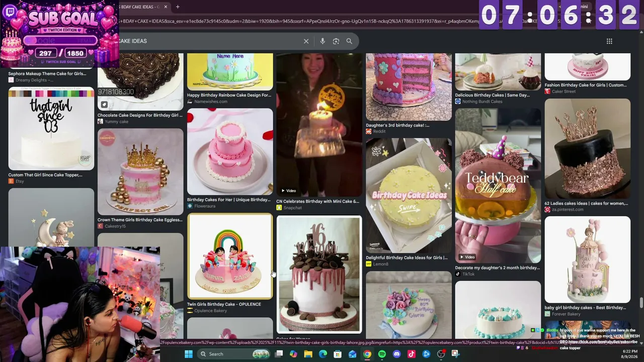Launch Microsoft Edge from the taskbar

323,354
